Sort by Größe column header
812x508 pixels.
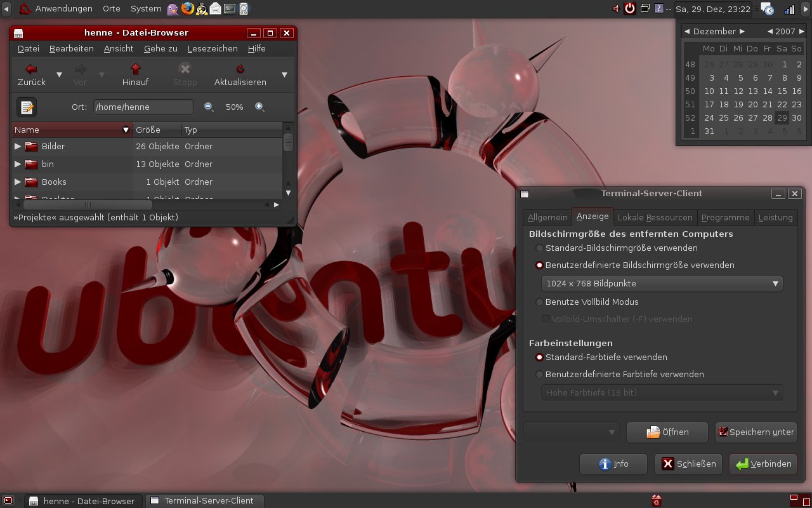point(157,130)
